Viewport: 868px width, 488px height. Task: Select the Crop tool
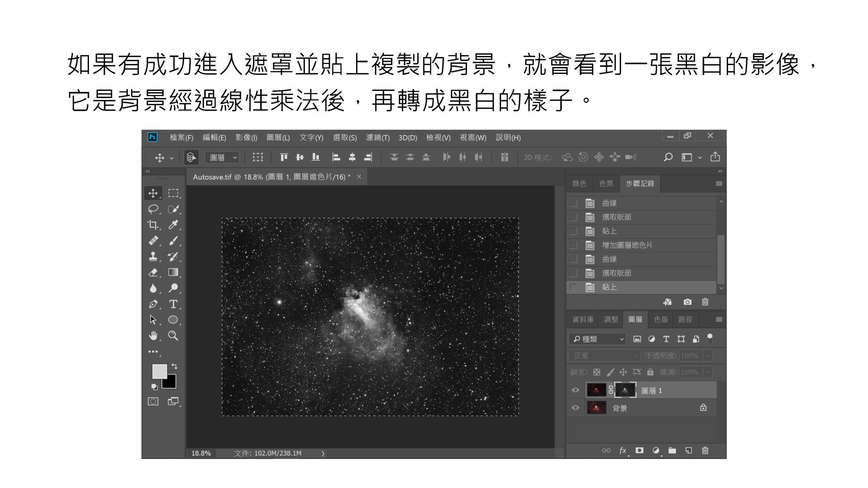[x=153, y=225]
